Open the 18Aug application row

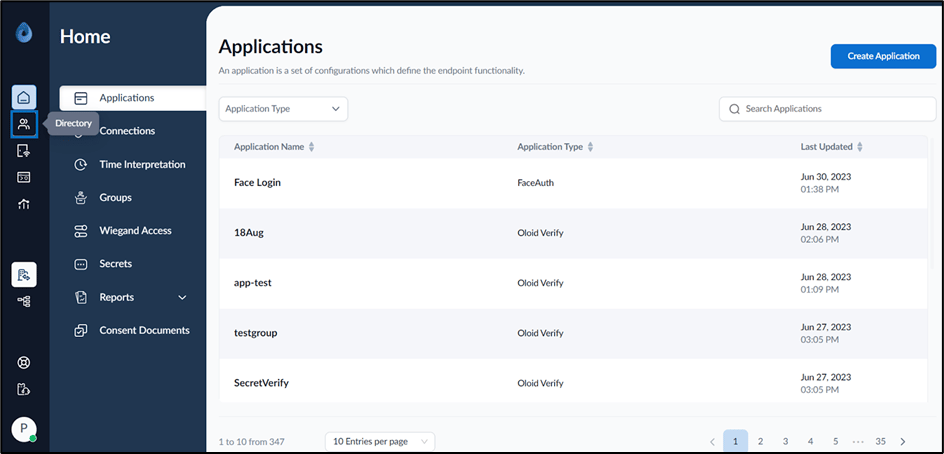coord(573,233)
